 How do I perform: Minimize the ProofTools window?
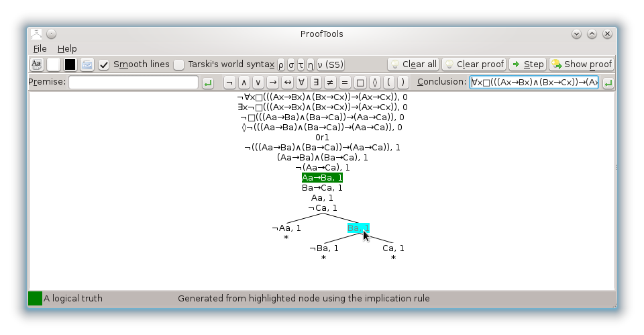576,34
